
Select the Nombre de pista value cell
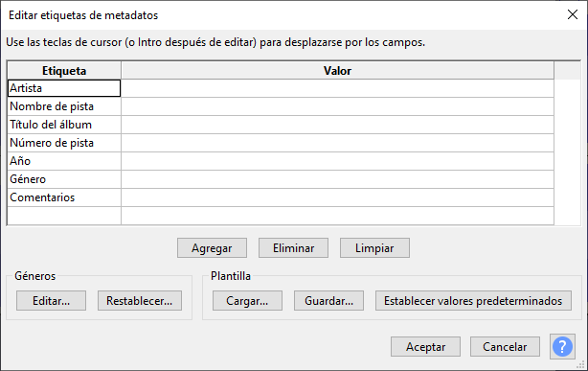(337, 106)
